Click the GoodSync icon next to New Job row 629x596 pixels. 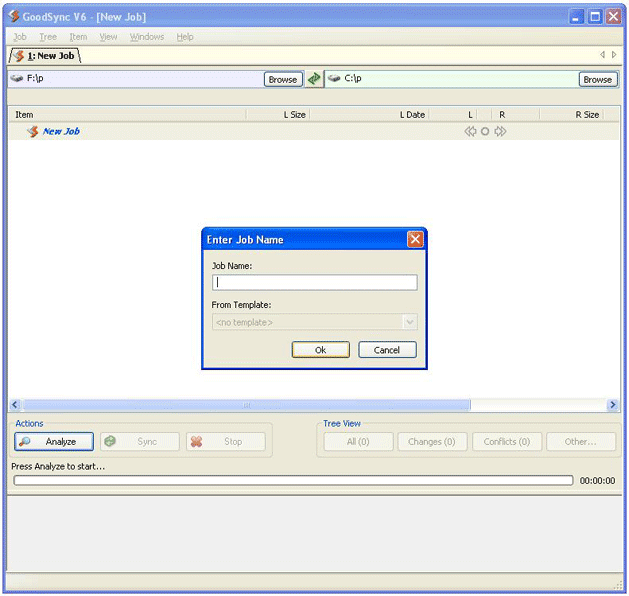[x=32, y=131]
